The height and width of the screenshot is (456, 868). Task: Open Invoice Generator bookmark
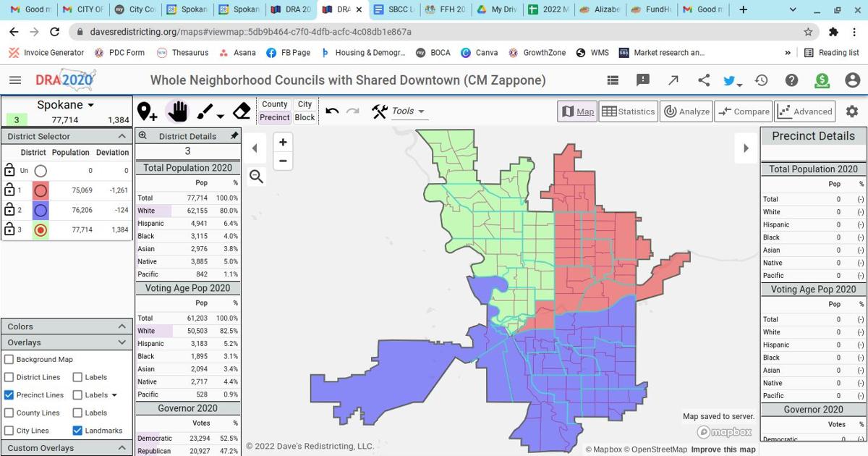(x=47, y=53)
